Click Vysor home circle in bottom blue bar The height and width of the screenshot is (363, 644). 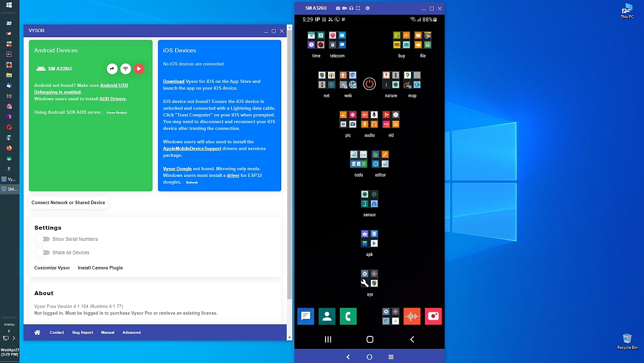(369, 357)
